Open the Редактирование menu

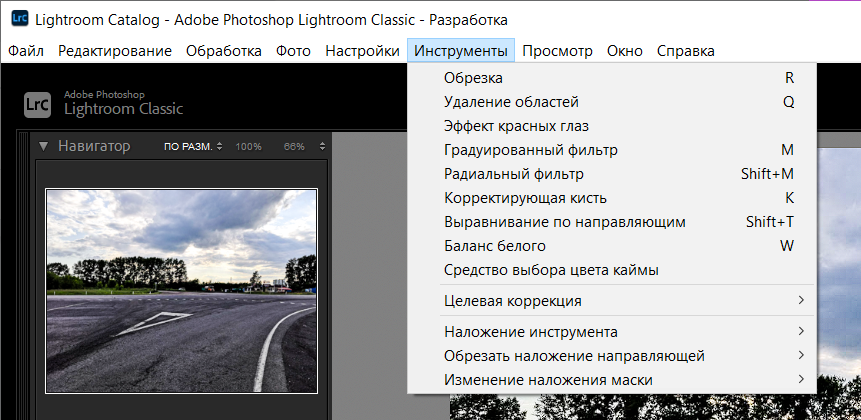[114, 51]
